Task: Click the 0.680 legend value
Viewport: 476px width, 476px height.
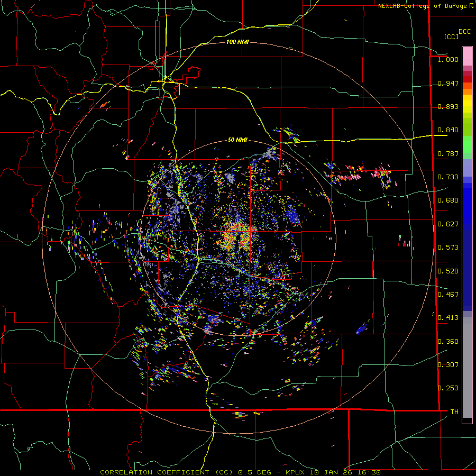Action: pos(448,200)
